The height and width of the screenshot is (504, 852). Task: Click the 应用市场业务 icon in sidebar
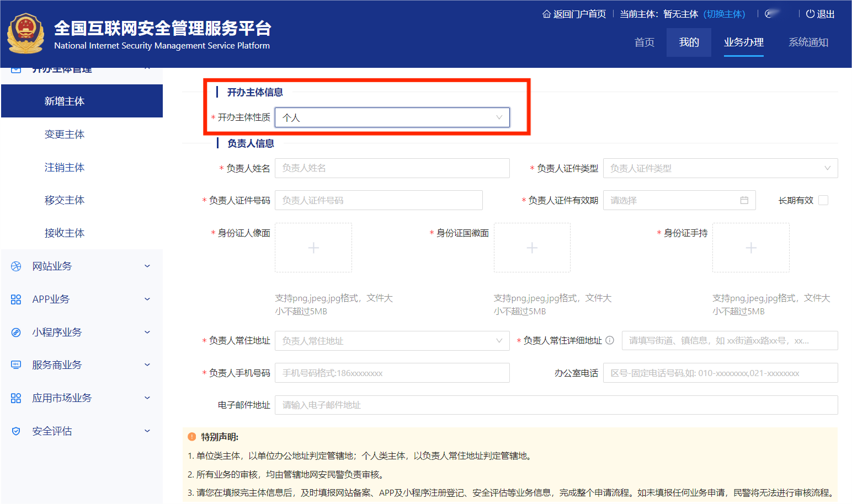coord(15,398)
